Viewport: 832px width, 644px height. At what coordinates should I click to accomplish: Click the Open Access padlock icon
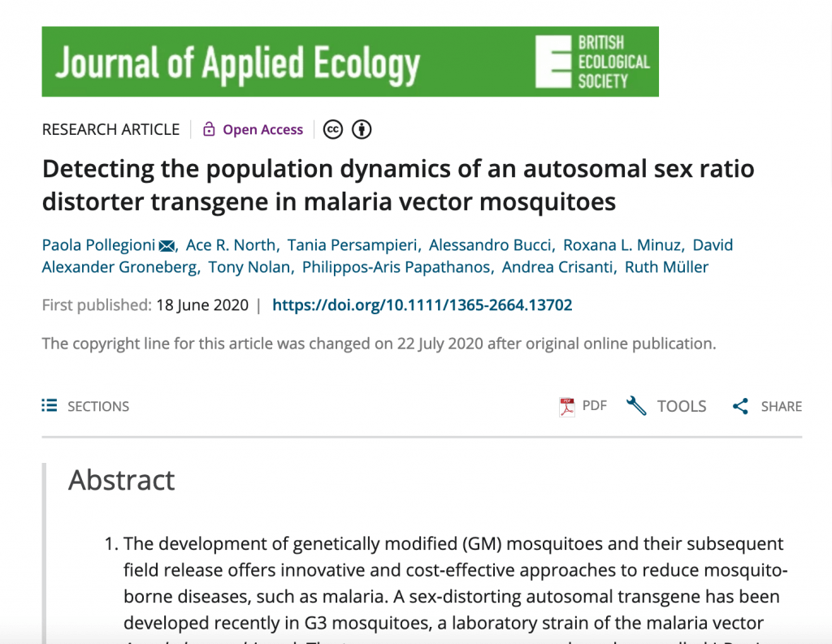(x=209, y=129)
